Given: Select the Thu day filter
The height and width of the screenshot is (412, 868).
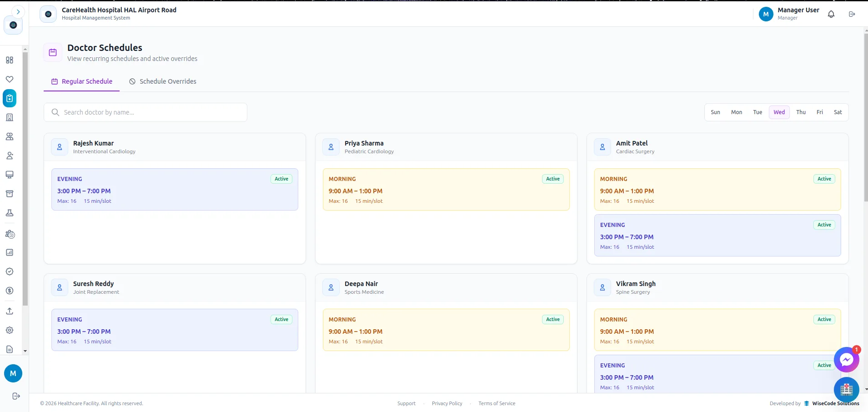Looking at the screenshot, I should 801,112.
